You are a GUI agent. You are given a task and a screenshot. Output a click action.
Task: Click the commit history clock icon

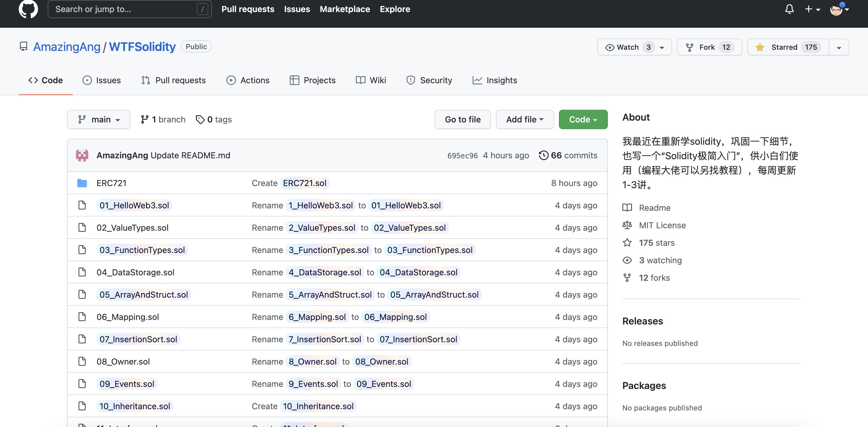[x=543, y=155]
